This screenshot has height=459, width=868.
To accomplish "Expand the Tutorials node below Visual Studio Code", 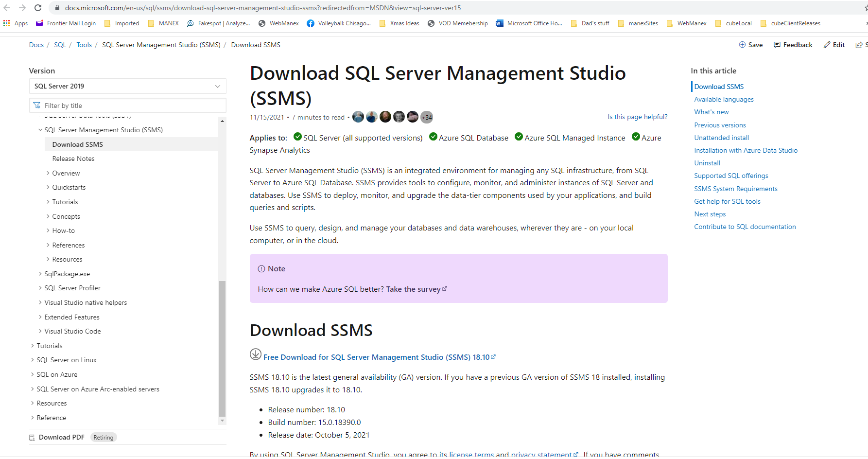I will (x=33, y=346).
